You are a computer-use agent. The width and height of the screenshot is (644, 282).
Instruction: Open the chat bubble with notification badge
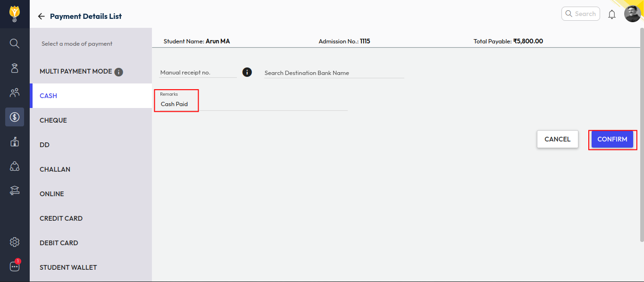[x=15, y=265]
